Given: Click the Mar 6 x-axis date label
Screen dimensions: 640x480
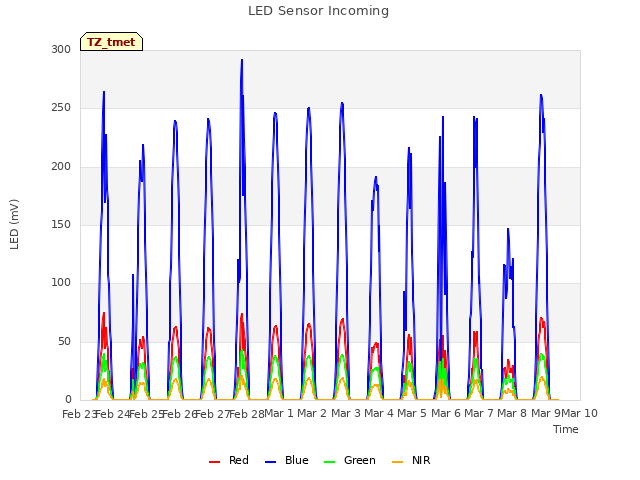Looking at the screenshot, I should point(446,413).
